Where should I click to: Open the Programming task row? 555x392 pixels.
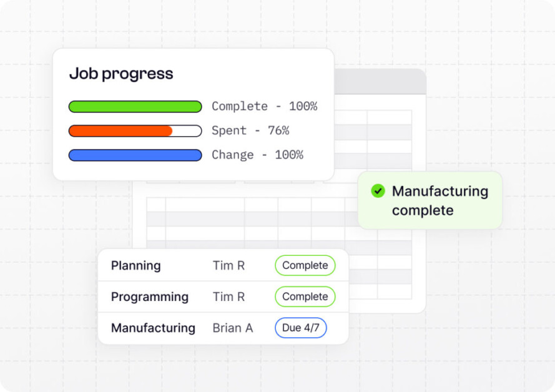tap(150, 296)
